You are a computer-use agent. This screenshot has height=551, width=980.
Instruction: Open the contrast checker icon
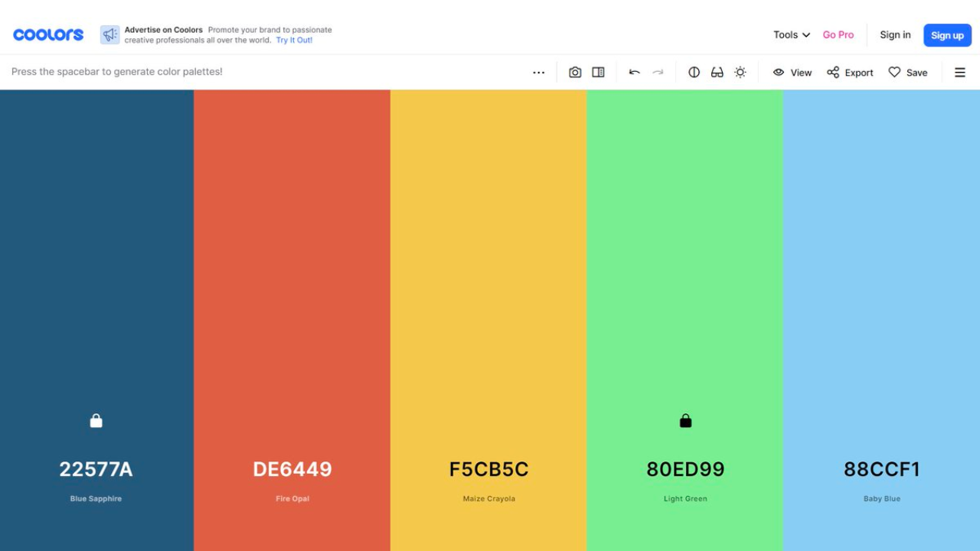pos(694,71)
